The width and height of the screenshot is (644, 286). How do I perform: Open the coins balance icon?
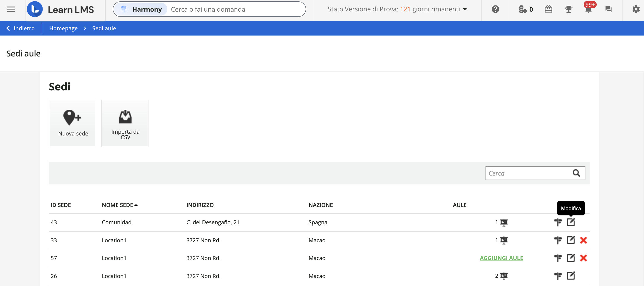click(x=523, y=9)
